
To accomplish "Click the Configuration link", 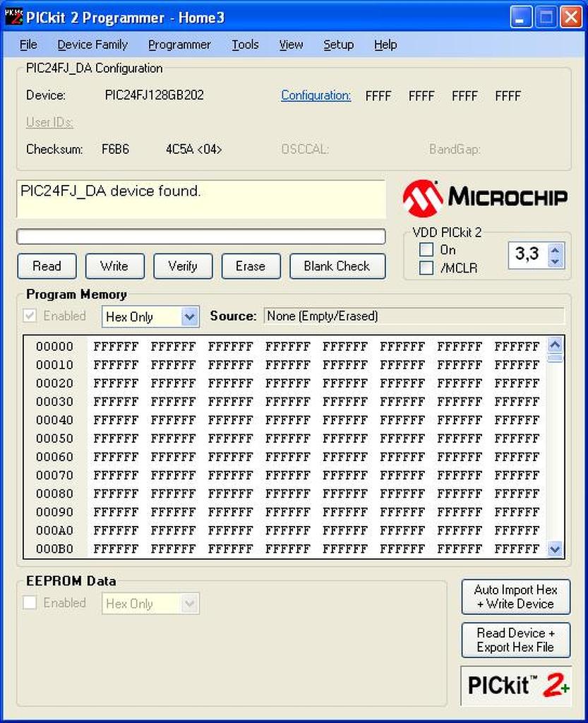I will coord(316,95).
